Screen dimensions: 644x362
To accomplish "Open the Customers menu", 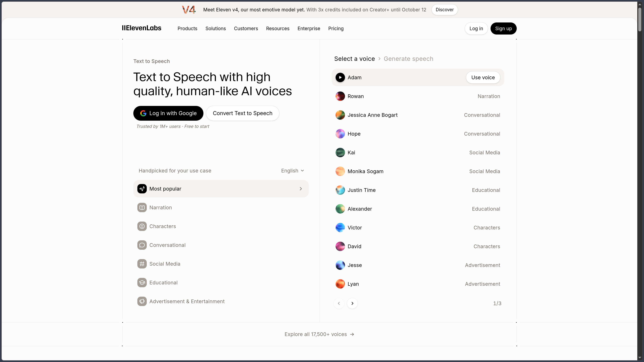I will [246, 28].
